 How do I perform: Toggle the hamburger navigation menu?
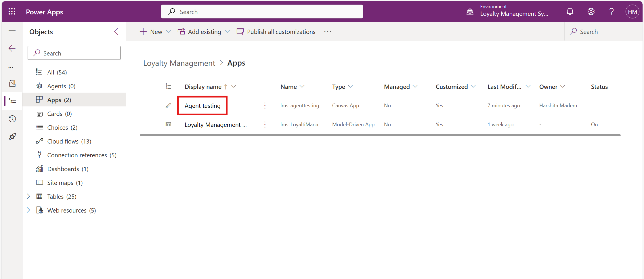tap(12, 31)
